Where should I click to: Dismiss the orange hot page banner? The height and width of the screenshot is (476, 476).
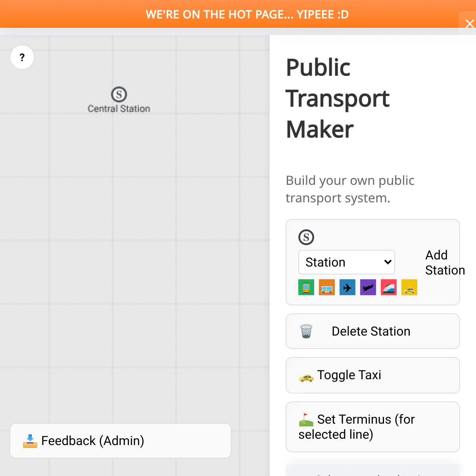click(x=470, y=24)
